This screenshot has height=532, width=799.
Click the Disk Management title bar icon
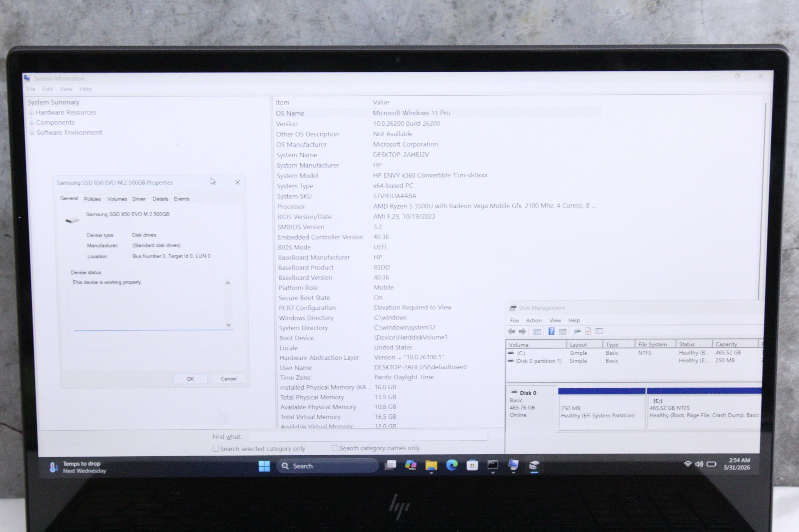[513, 308]
